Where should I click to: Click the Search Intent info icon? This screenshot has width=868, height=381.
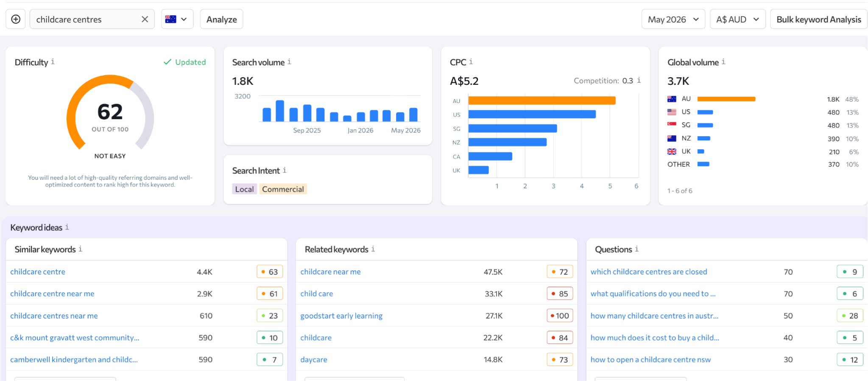coord(285,170)
